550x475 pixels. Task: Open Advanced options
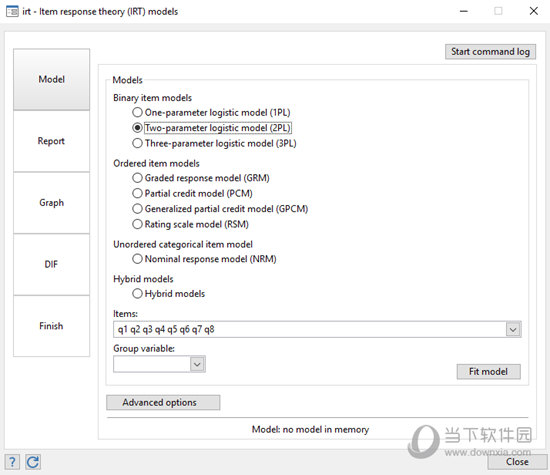click(163, 402)
